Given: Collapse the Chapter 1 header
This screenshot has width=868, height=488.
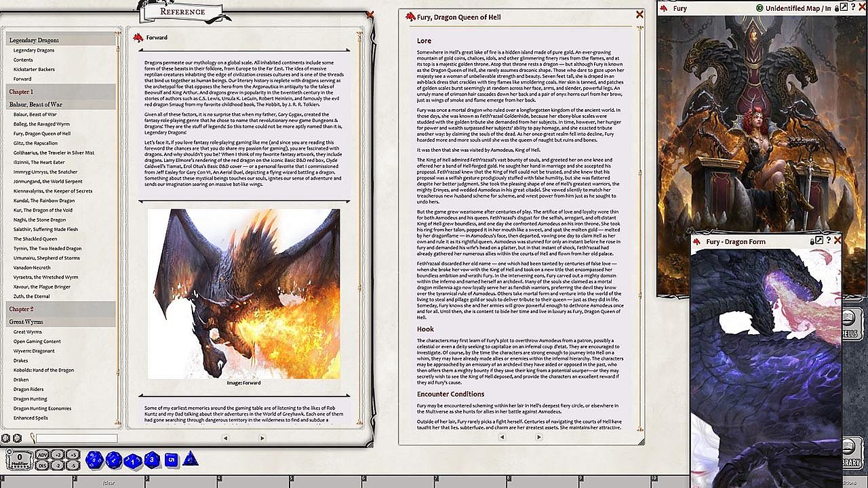Looking at the screenshot, I should 62,91.
